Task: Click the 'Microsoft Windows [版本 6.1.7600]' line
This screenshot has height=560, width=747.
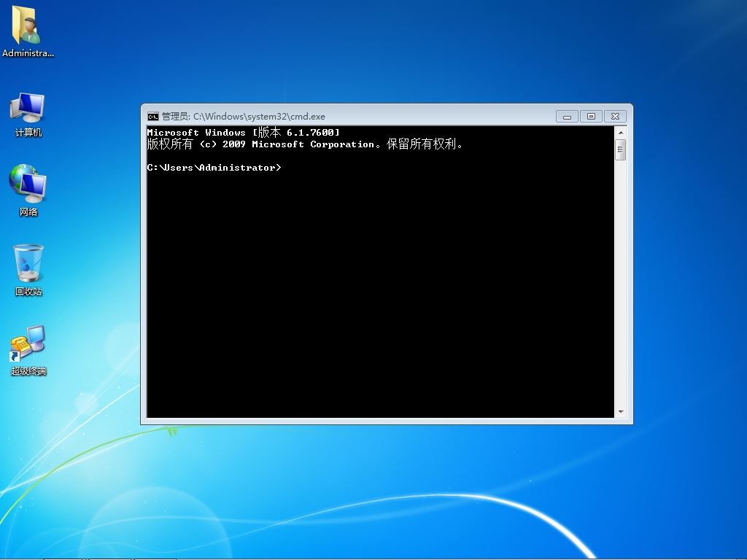Action: [x=243, y=133]
